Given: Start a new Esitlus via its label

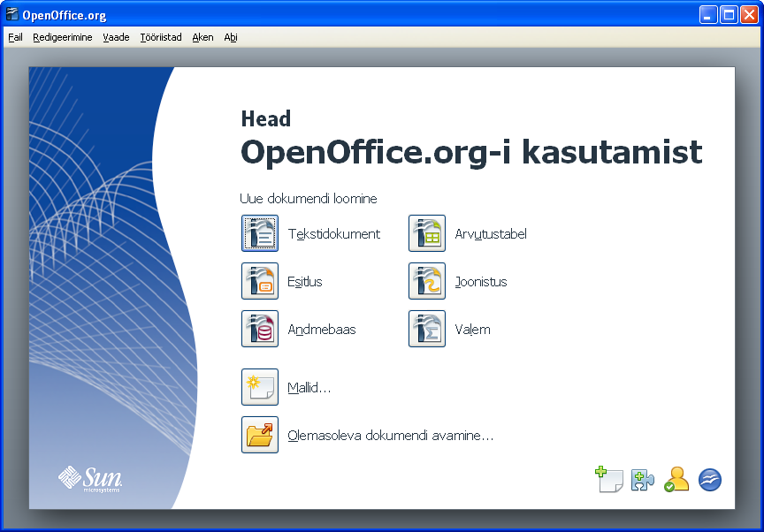Looking at the screenshot, I should (x=304, y=282).
